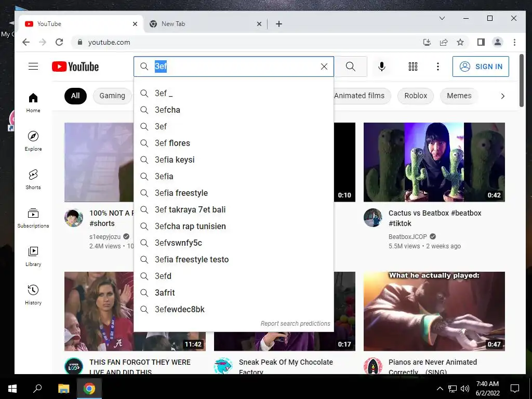Open Chrome tab search chevron
532x399 pixels.
[x=442, y=18]
